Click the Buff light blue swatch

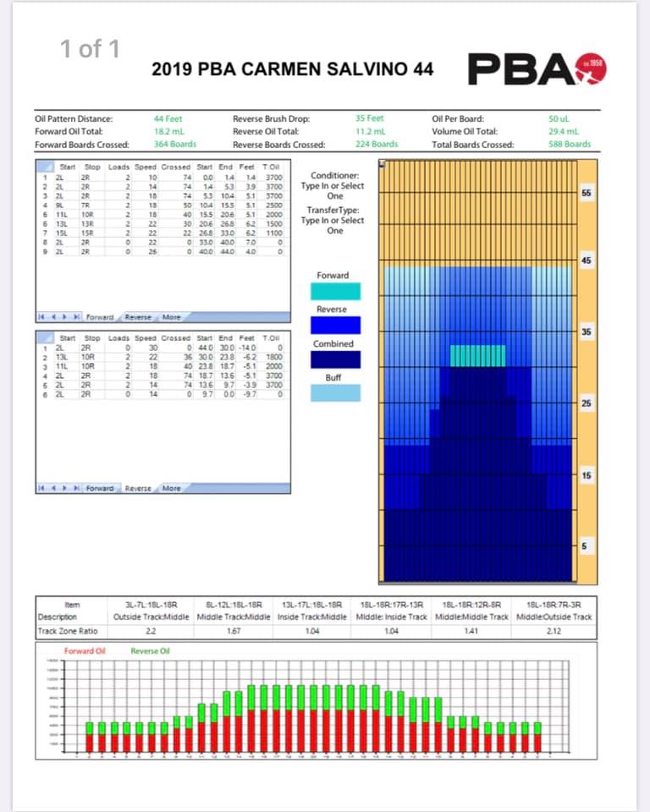click(x=335, y=393)
